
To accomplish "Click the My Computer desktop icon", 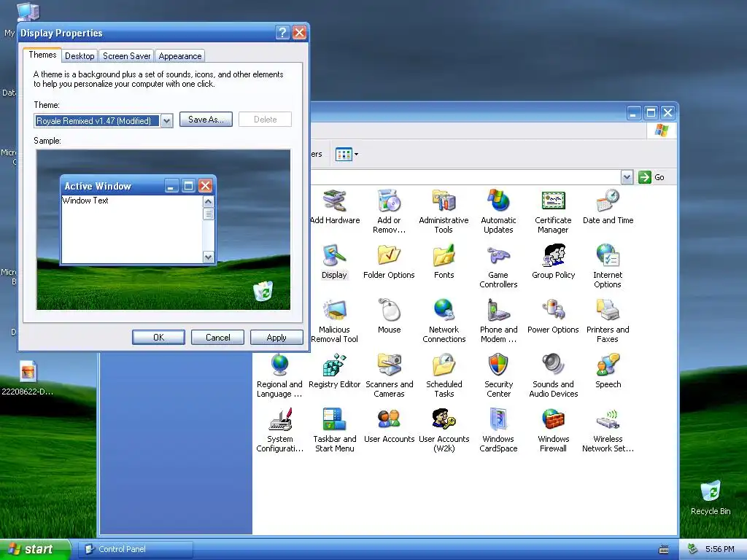I will pyautogui.click(x=28, y=12).
